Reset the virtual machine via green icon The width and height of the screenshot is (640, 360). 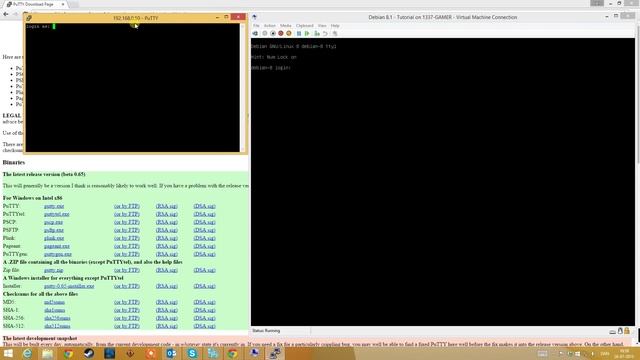point(307,33)
